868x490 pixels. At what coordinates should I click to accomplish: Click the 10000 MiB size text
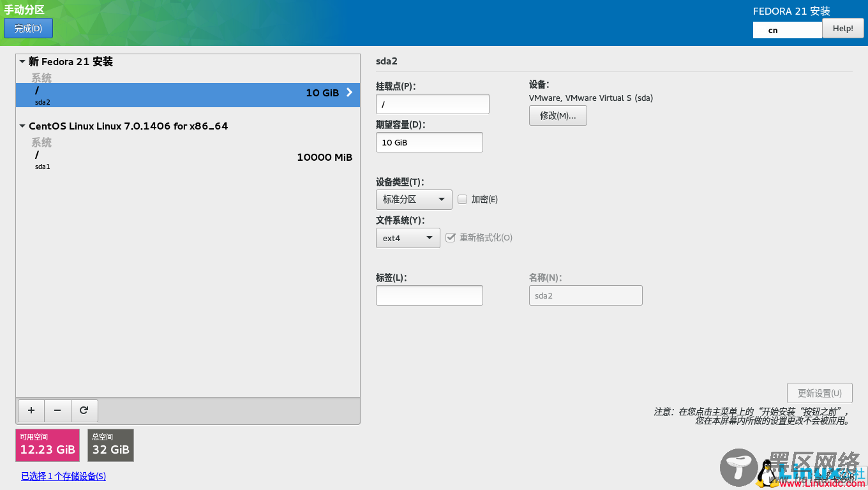pos(324,157)
